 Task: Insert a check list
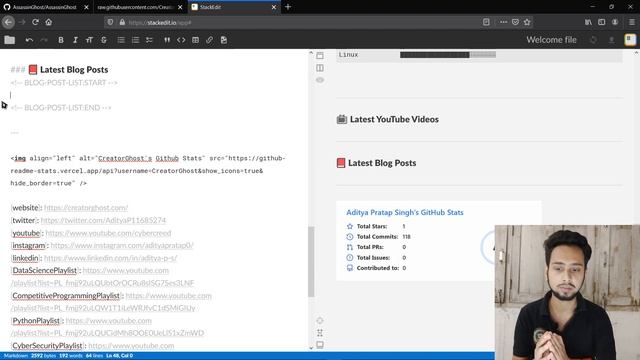[149, 40]
